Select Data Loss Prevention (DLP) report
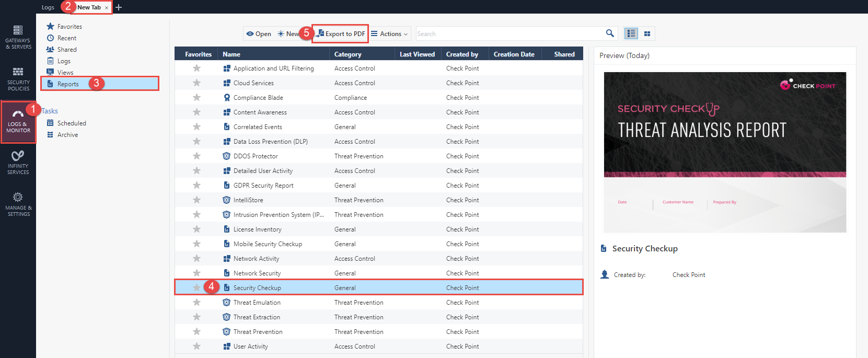The height and width of the screenshot is (358, 868). [x=379, y=141]
